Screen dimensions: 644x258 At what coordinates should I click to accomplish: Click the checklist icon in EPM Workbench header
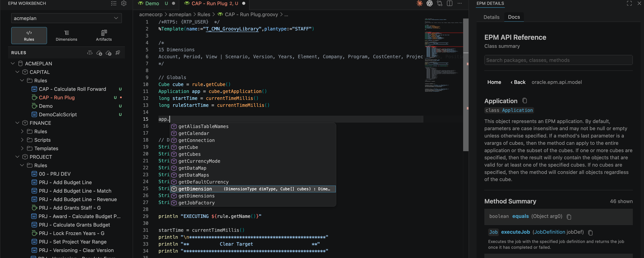click(114, 3)
